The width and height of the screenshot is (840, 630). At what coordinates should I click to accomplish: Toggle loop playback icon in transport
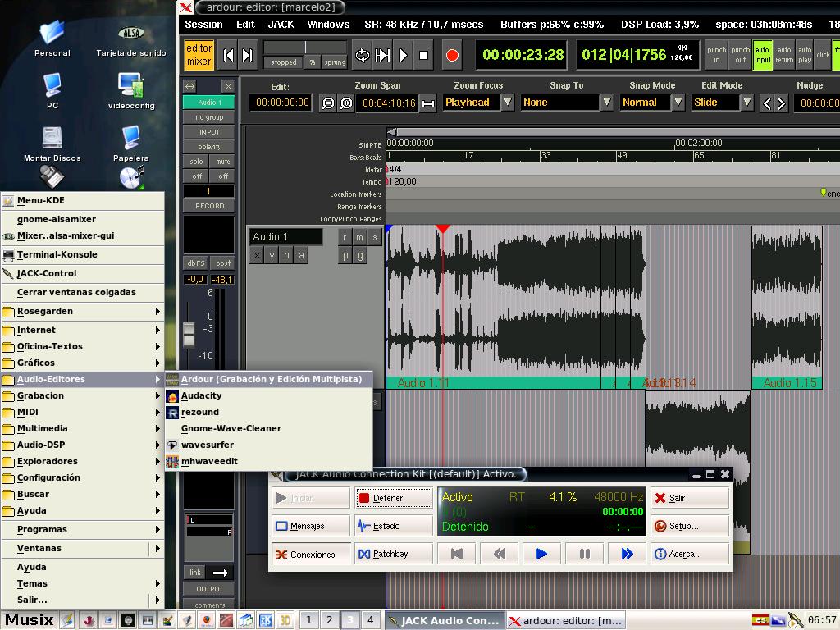tap(362, 56)
